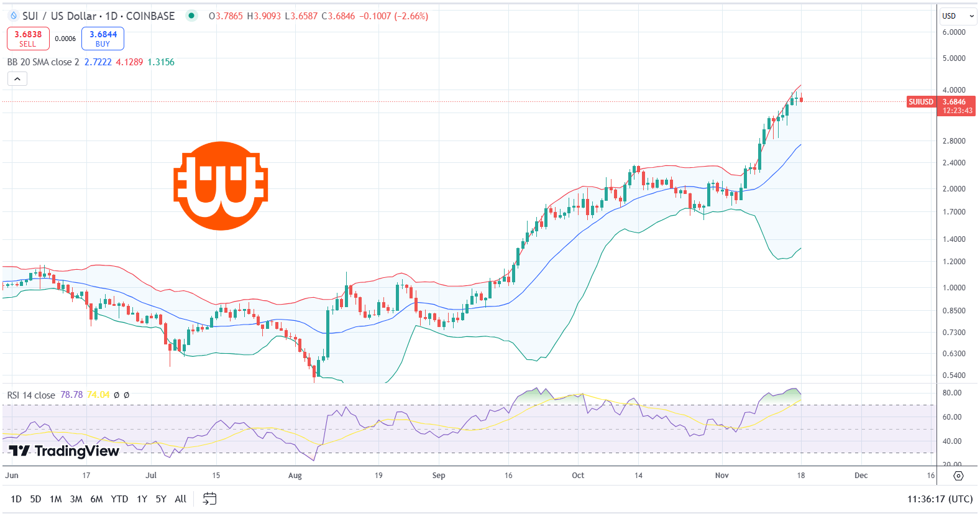This screenshot has height=516, width=980.
Task: Select the 6M time range
Action: coord(96,499)
